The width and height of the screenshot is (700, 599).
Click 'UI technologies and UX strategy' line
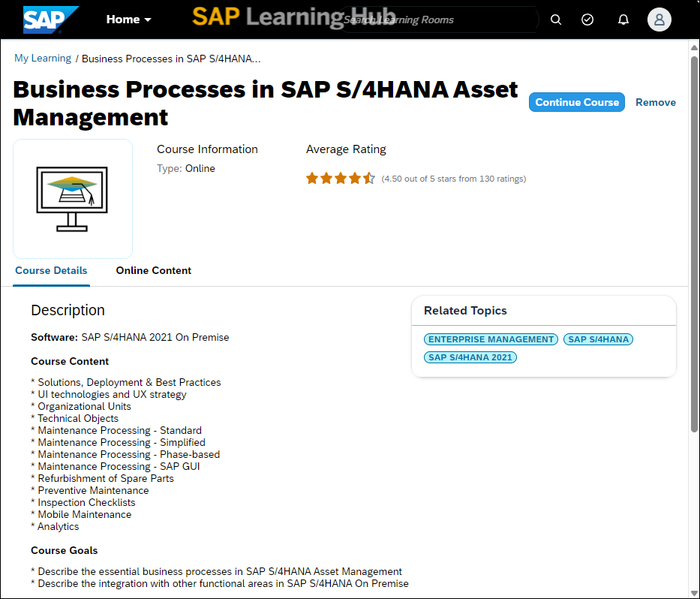109,394
